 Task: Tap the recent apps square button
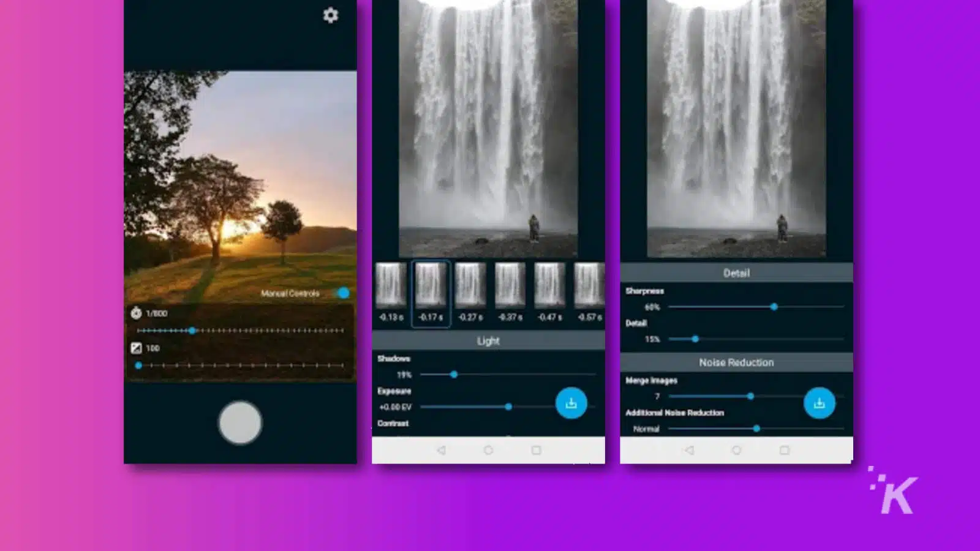537,449
